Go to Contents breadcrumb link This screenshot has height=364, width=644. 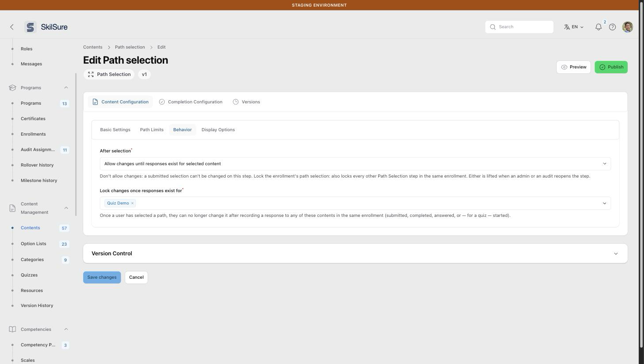coord(92,47)
